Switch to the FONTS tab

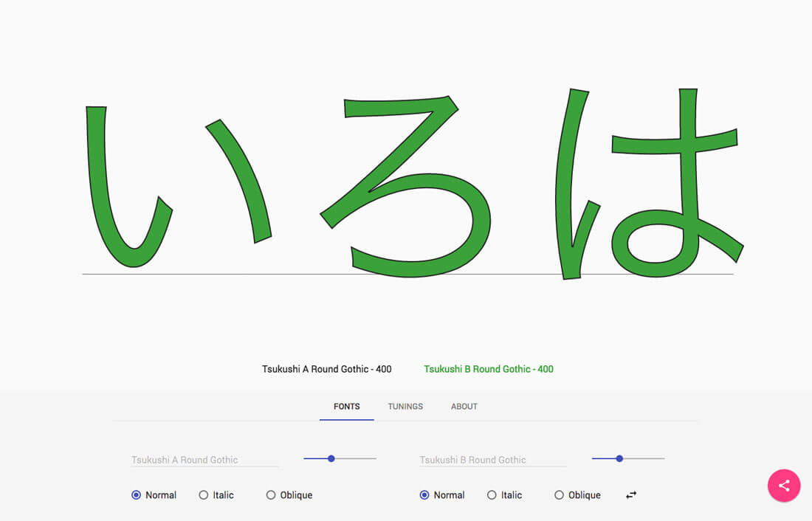click(x=346, y=407)
